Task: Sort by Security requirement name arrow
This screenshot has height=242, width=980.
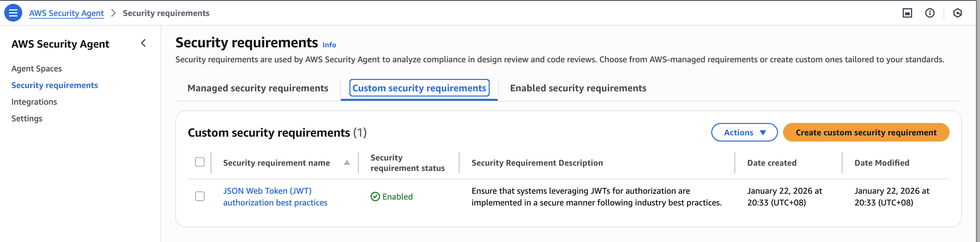Action: pyautogui.click(x=346, y=163)
